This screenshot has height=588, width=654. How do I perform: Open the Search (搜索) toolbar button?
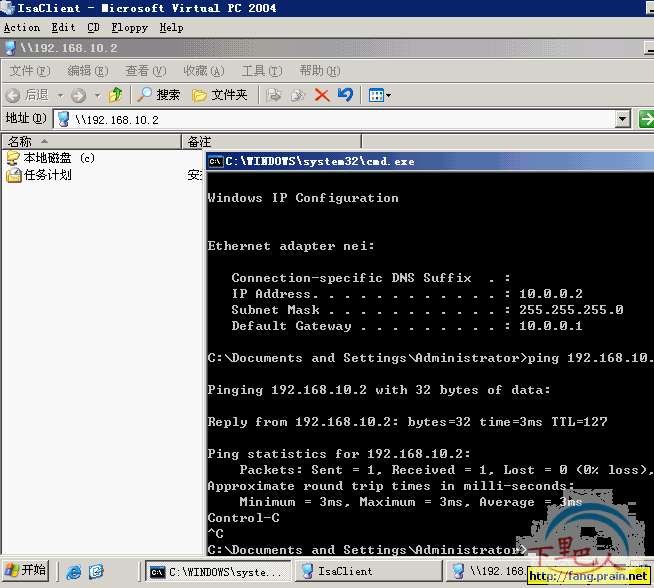(159, 95)
